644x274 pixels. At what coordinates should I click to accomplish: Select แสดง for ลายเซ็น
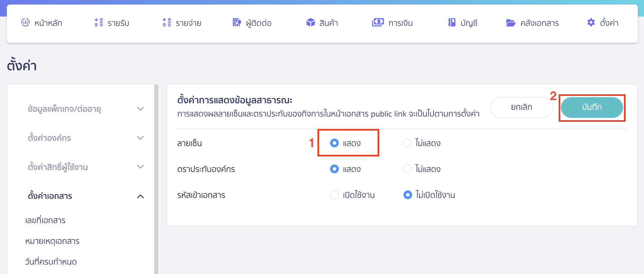334,143
